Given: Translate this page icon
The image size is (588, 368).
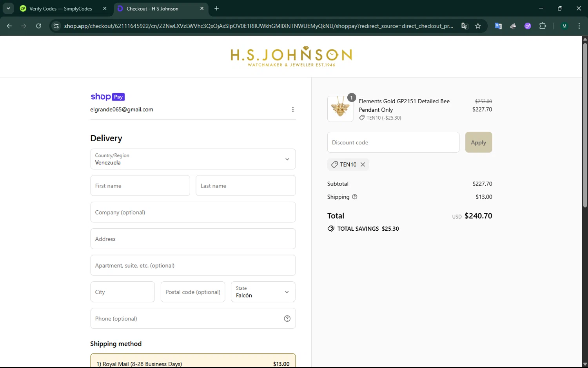Looking at the screenshot, I should pyautogui.click(x=465, y=26).
